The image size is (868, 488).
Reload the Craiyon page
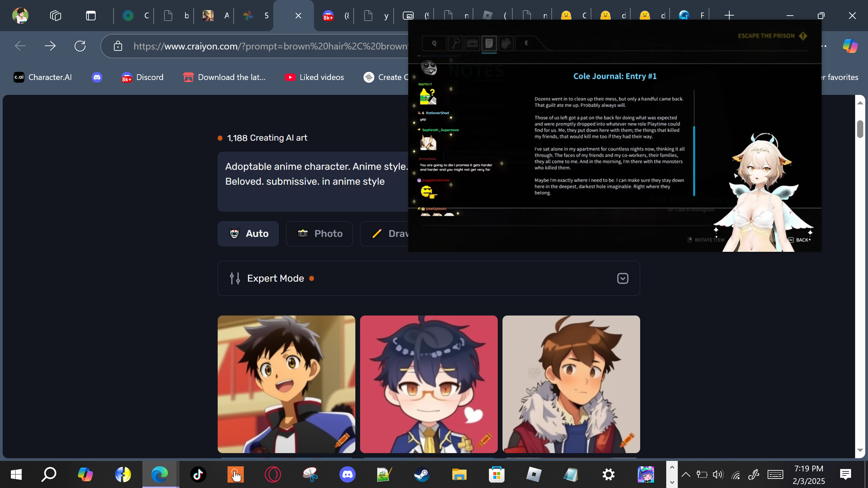click(x=80, y=46)
